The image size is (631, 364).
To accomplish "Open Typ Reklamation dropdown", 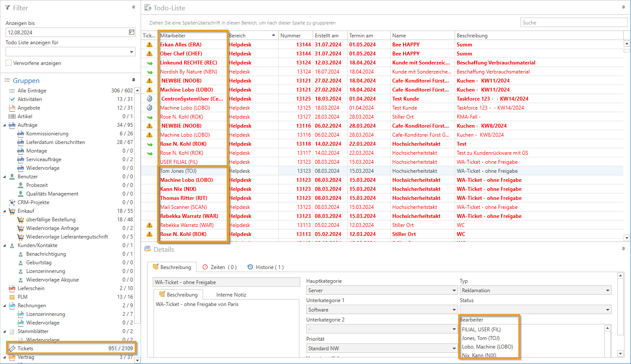I will pos(607,291).
